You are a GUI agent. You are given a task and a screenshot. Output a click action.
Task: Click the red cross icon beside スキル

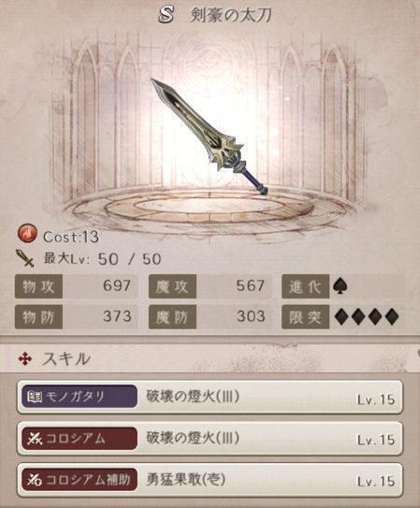pos(25,359)
